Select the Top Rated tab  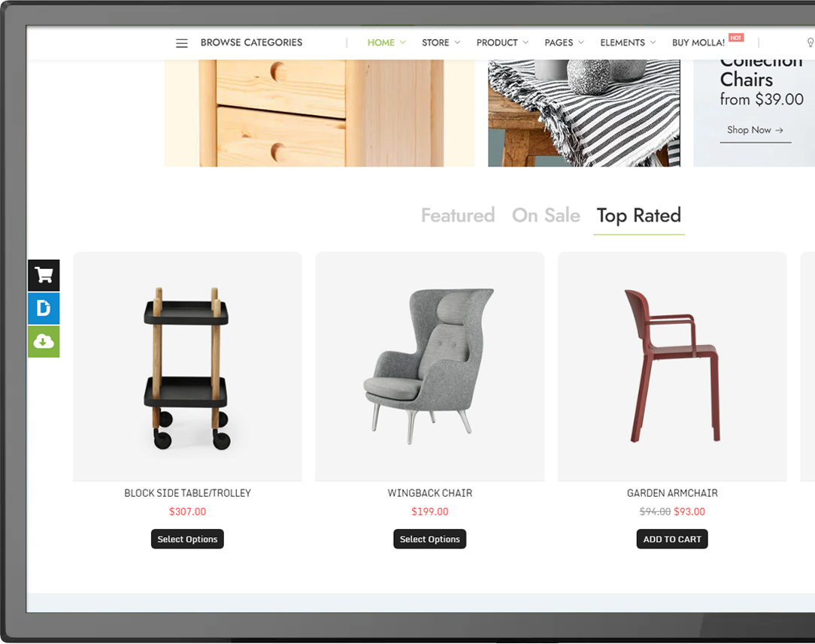coord(639,216)
